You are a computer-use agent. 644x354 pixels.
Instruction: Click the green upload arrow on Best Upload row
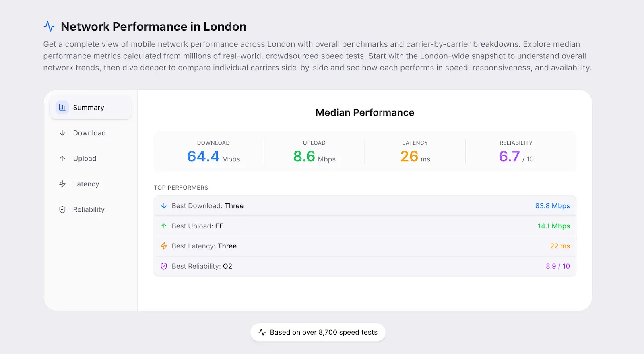164,226
